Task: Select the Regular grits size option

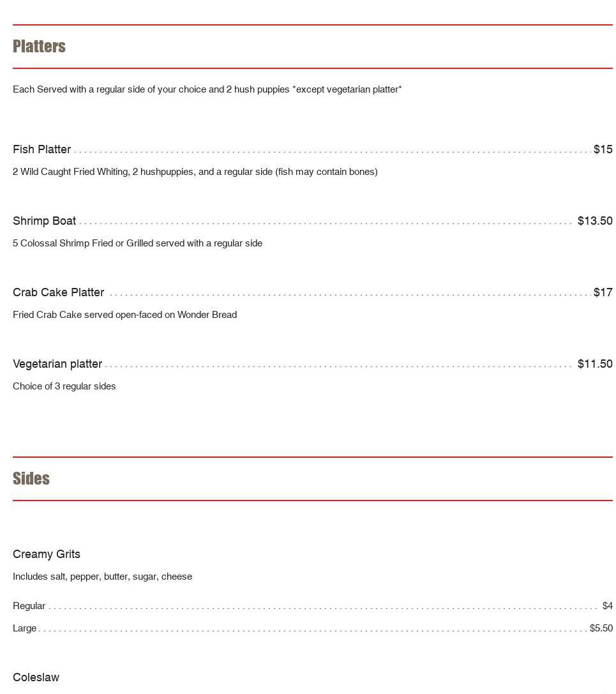Action: [29, 606]
